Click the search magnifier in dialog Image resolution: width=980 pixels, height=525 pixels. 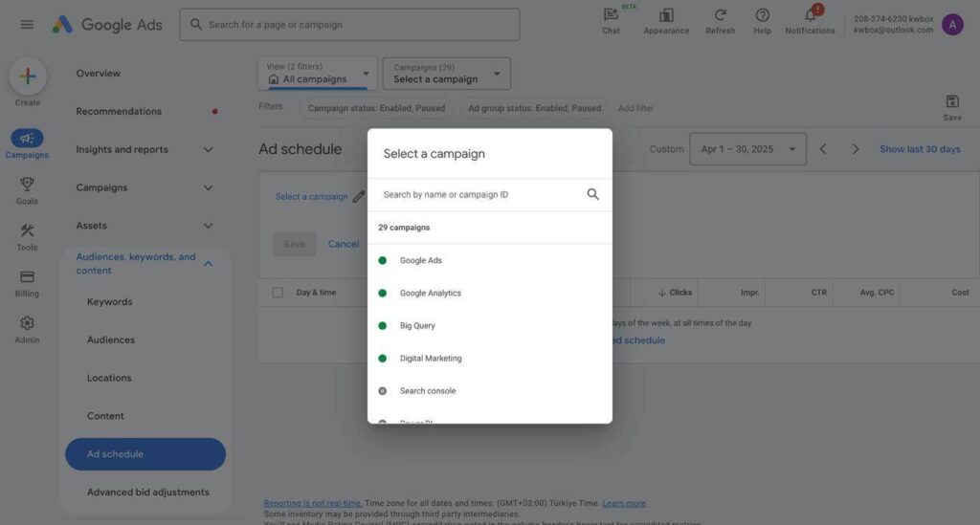tap(592, 194)
